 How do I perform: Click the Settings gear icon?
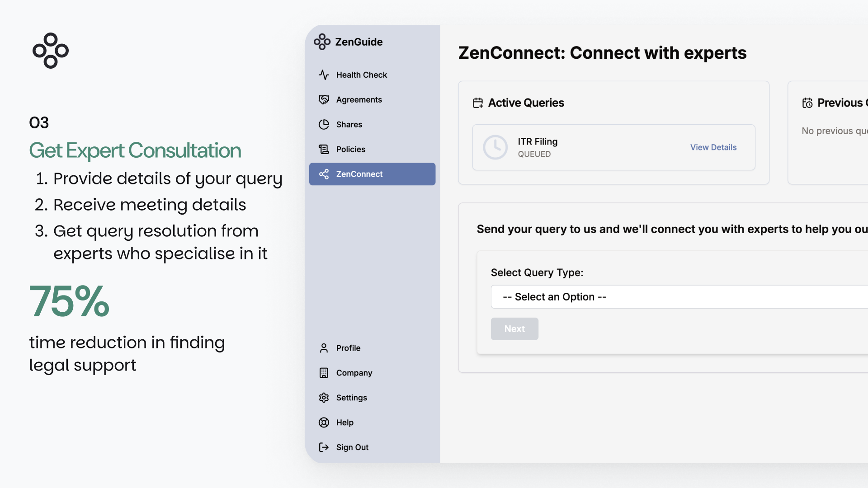click(x=324, y=398)
